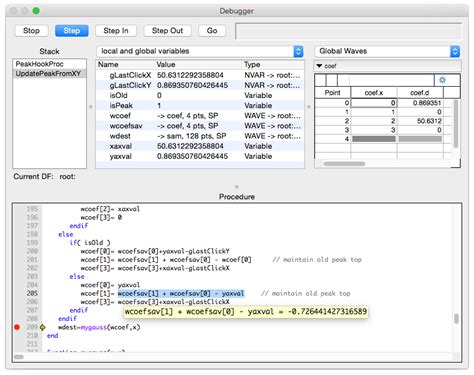
Task: Select the isOld variable row
Action: [x=200, y=96]
